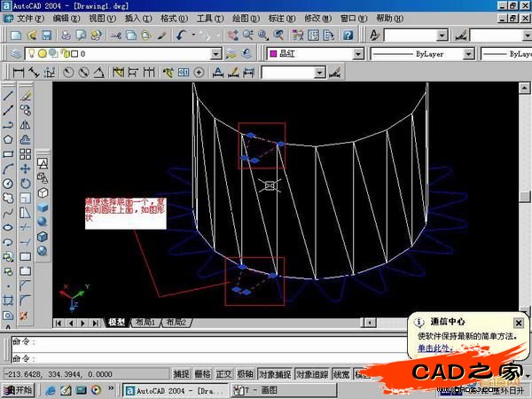532x399 pixels.
Task: Select the Erase modify tool
Action: tap(25, 95)
